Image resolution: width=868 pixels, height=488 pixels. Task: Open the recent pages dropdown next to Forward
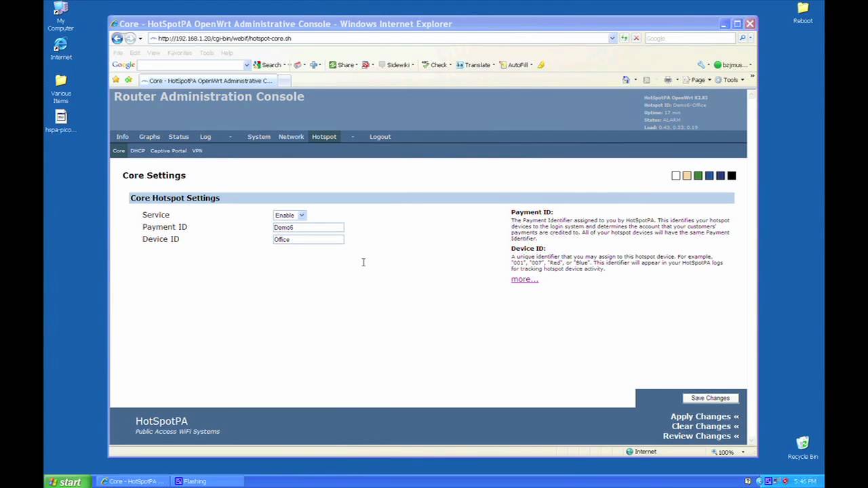point(140,39)
